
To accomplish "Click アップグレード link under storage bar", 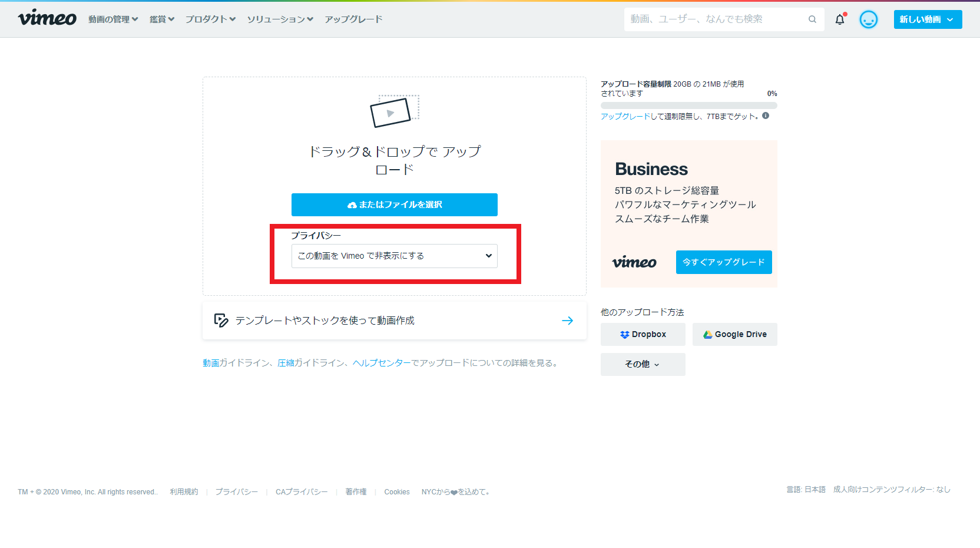I will tap(625, 117).
